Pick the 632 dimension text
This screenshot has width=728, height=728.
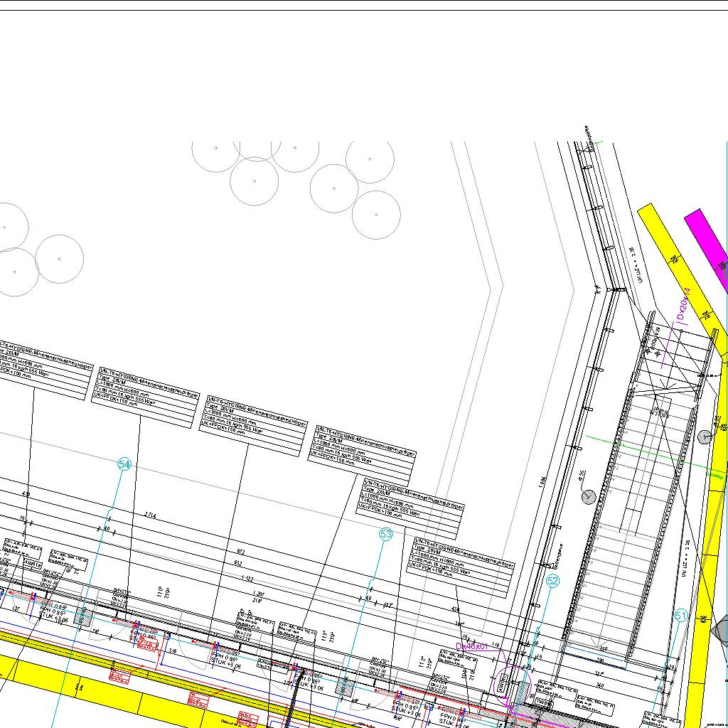coord(238,563)
